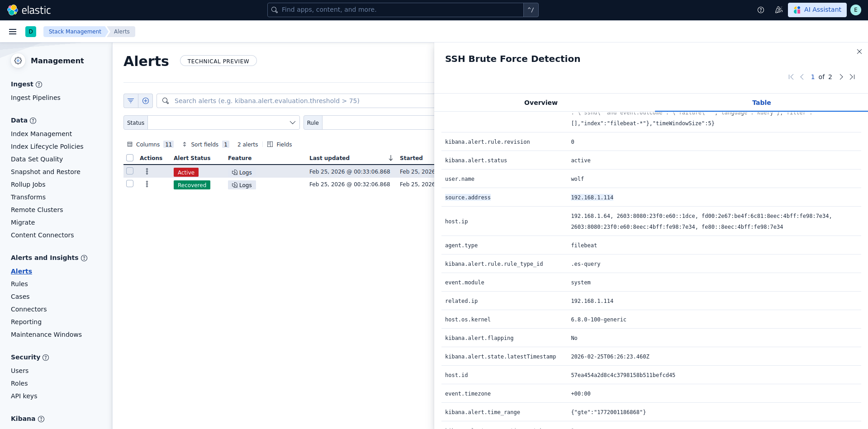
Task: Open the Sort fields popover
Action: click(x=205, y=145)
